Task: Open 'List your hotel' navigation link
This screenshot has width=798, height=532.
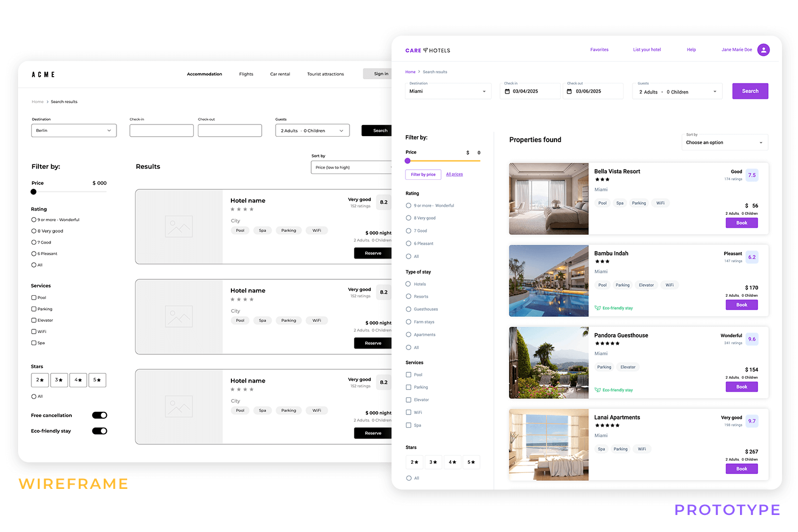Action: 647,50
